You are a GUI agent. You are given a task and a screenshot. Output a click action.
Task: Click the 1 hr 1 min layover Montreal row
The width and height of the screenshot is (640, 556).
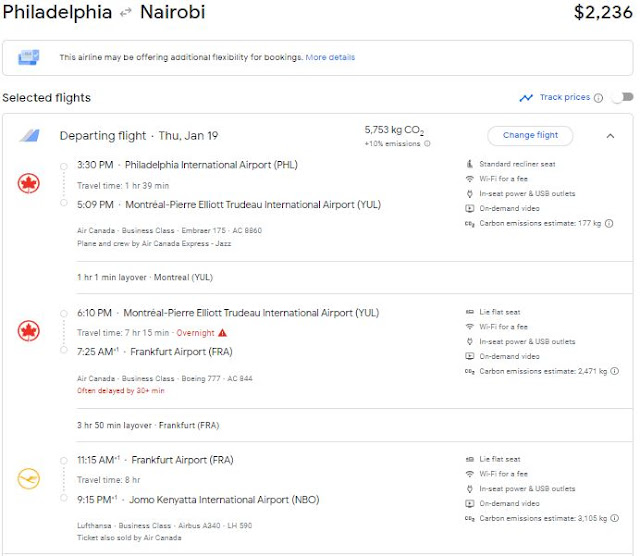click(145, 277)
